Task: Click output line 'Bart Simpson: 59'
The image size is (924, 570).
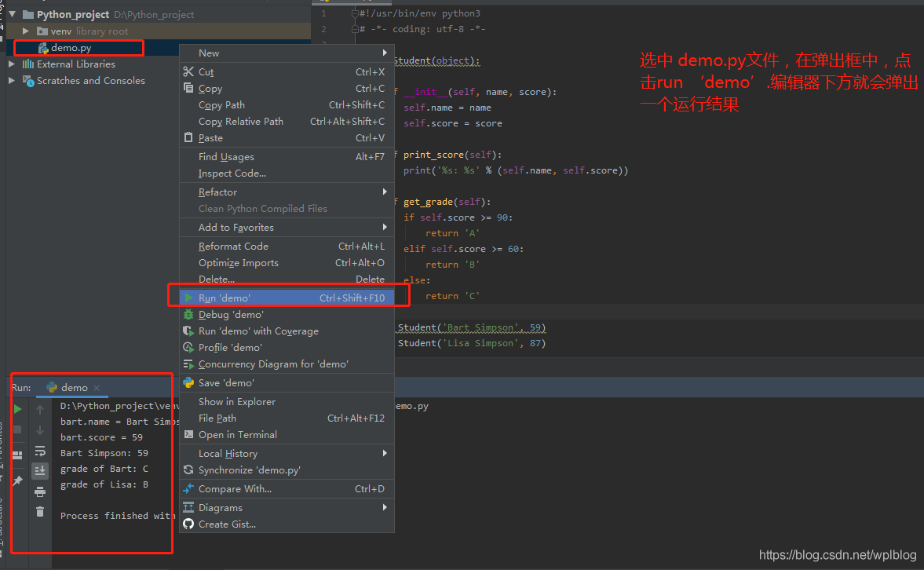Action: (x=104, y=453)
